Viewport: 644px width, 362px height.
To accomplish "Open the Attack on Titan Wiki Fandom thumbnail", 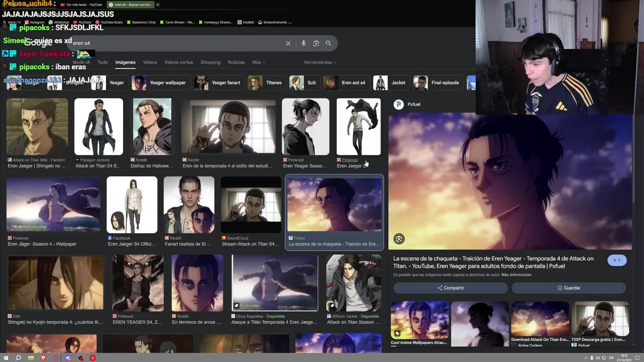I will pyautogui.click(x=37, y=126).
